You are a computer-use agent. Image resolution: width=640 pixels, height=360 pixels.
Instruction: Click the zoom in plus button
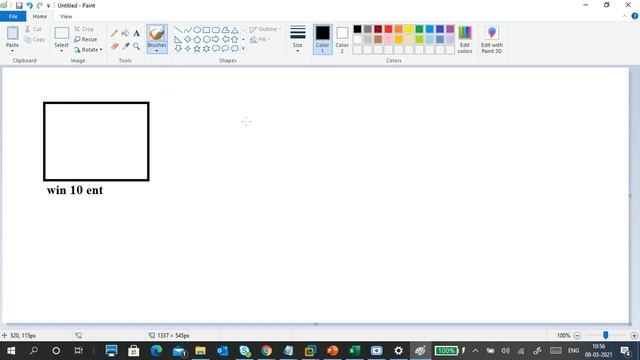point(634,336)
